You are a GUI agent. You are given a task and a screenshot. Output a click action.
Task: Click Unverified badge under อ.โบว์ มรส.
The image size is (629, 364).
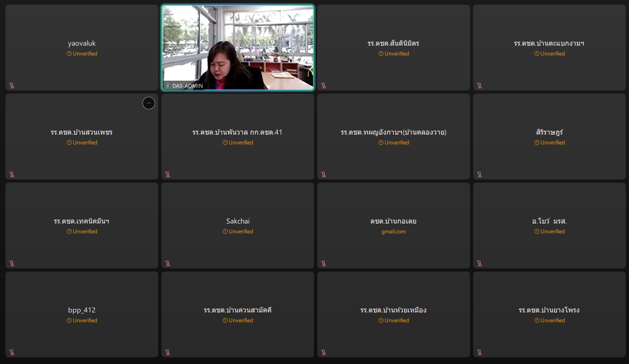pyautogui.click(x=549, y=231)
